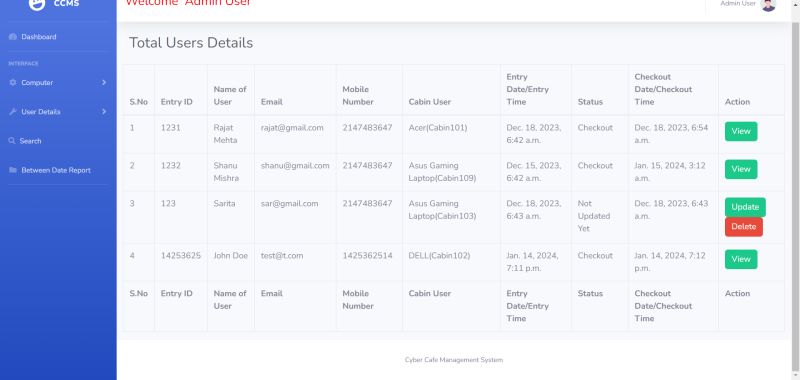Viewport: 800px width, 380px height.
Task: Open Between Date Report menu item
Action: (58, 170)
